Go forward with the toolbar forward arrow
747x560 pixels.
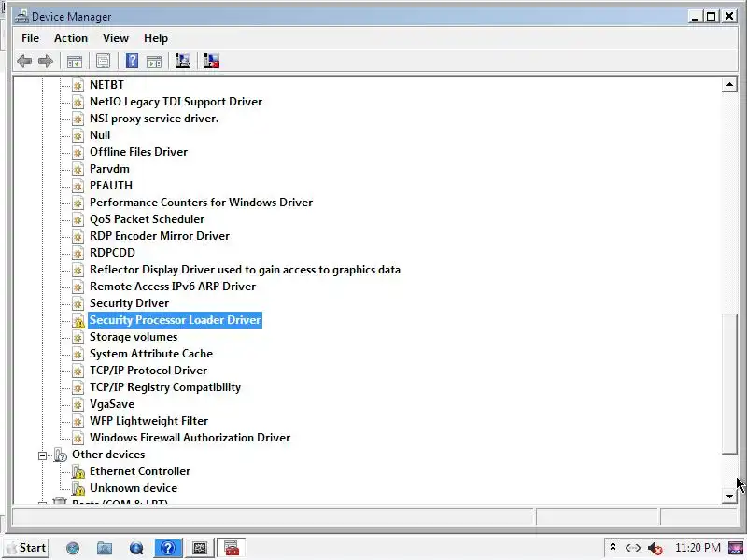(45, 62)
